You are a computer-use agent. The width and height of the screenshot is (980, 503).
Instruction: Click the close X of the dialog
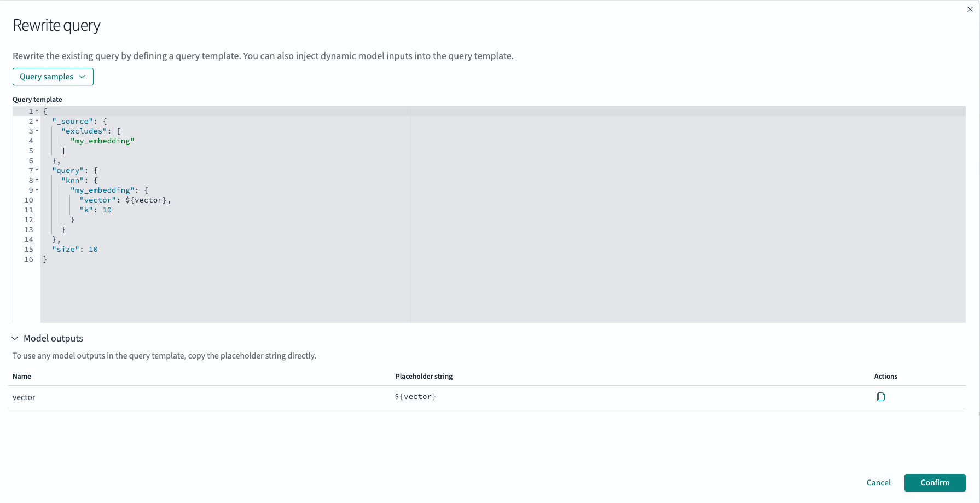pyautogui.click(x=970, y=9)
